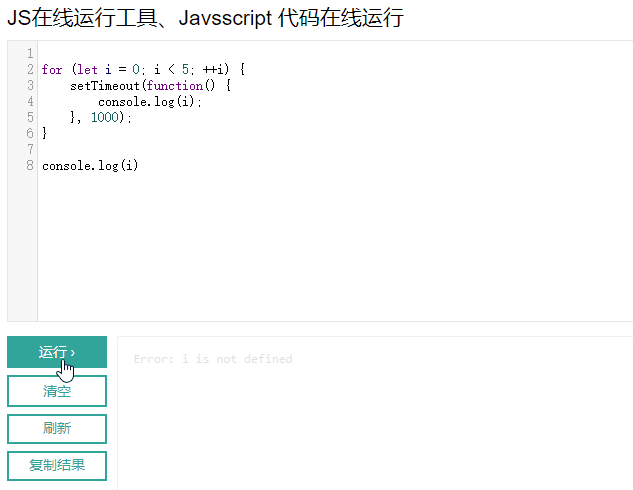Click the 'Error: i is not defined' output
Image resolution: width=633 pixels, height=490 pixels.
[x=213, y=359]
